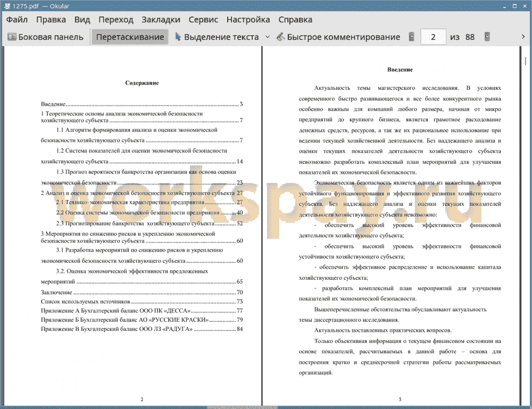Click the Okular app icon in title bar

tap(7, 6)
